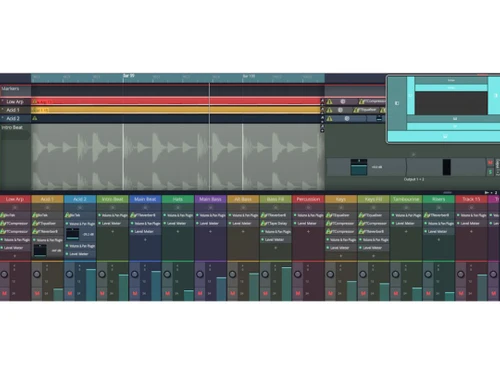Open the Equaliser plugin on Acid 1 channel
The image size is (500, 375).
pos(47,223)
